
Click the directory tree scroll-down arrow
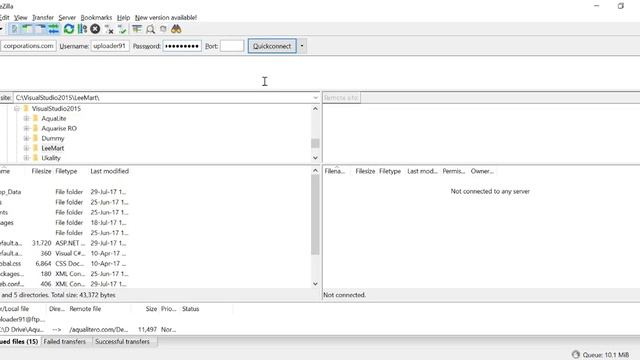click(x=315, y=158)
